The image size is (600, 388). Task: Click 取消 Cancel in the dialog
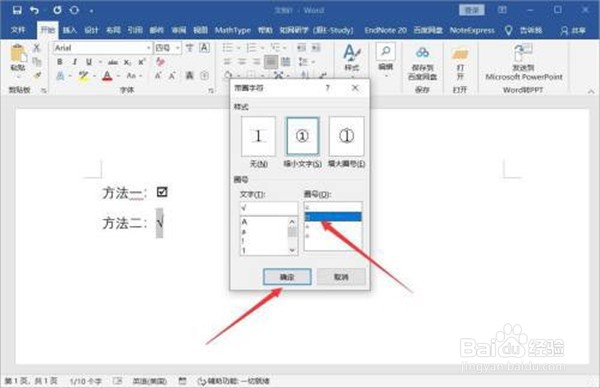[341, 277]
